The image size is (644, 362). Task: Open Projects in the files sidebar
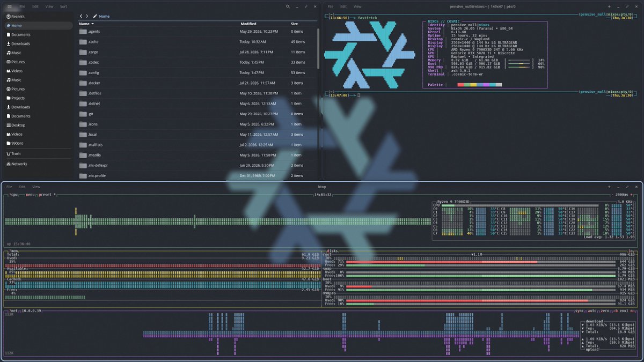38,98
